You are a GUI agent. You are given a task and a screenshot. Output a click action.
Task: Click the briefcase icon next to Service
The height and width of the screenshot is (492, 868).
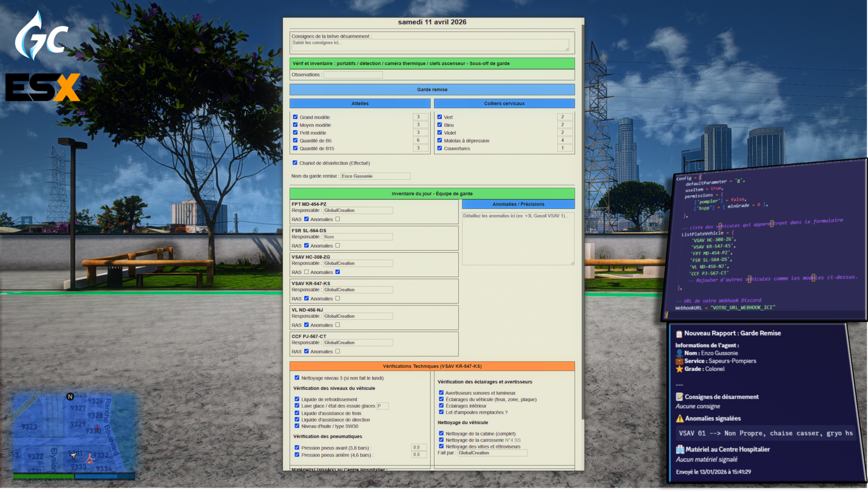pyautogui.click(x=679, y=361)
